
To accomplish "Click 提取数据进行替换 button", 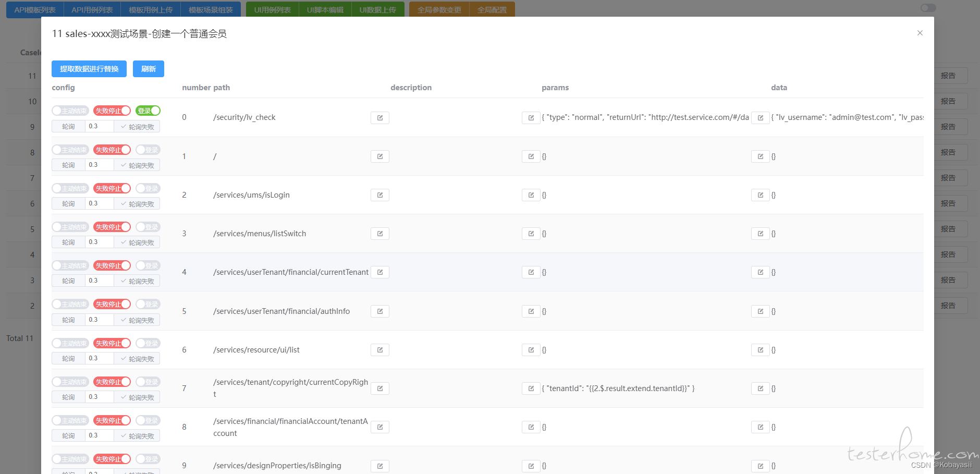I will click(x=89, y=69).
